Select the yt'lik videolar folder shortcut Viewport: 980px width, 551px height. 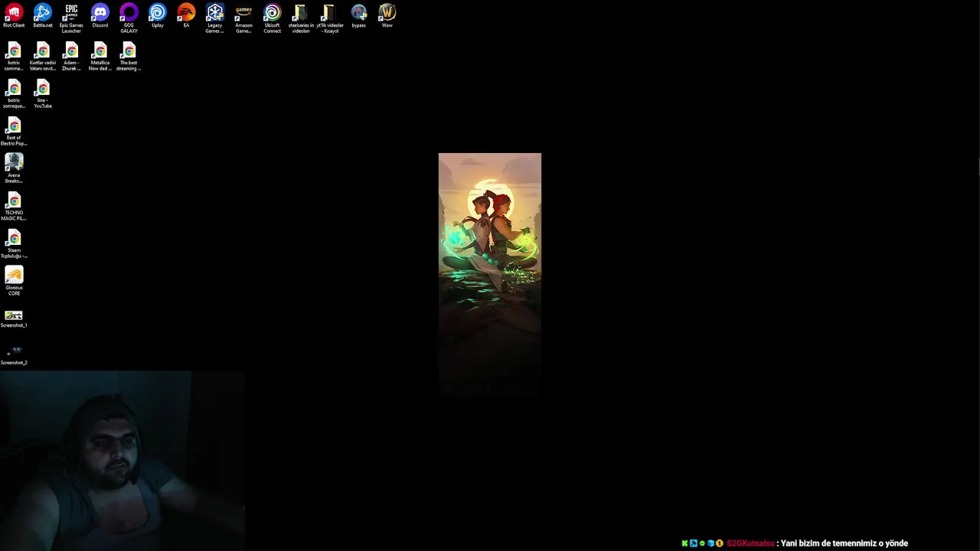pyautogui.click(x=330, y=18)
